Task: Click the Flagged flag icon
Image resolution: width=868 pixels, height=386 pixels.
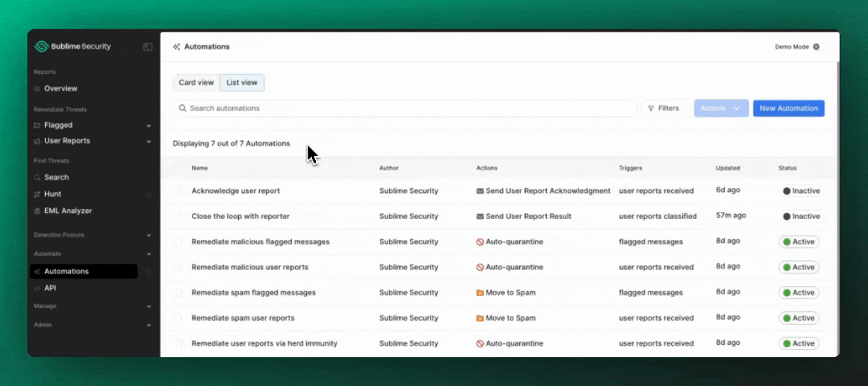Action: click(37, 125)
